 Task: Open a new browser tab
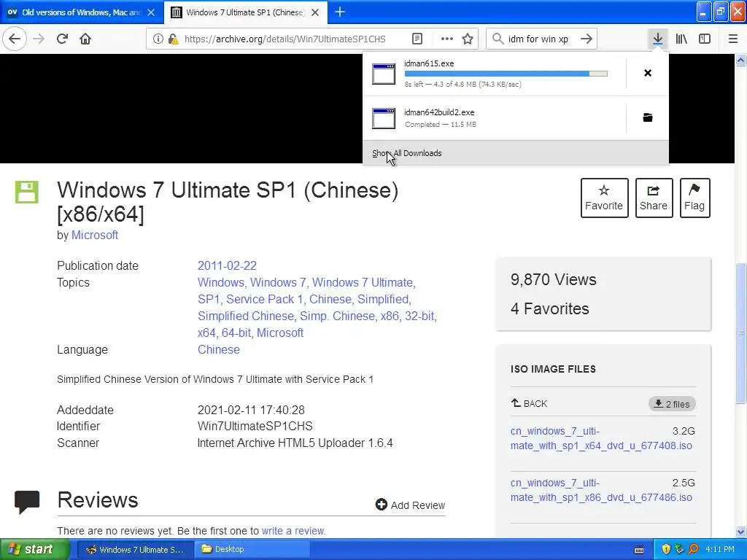[340, 12]
